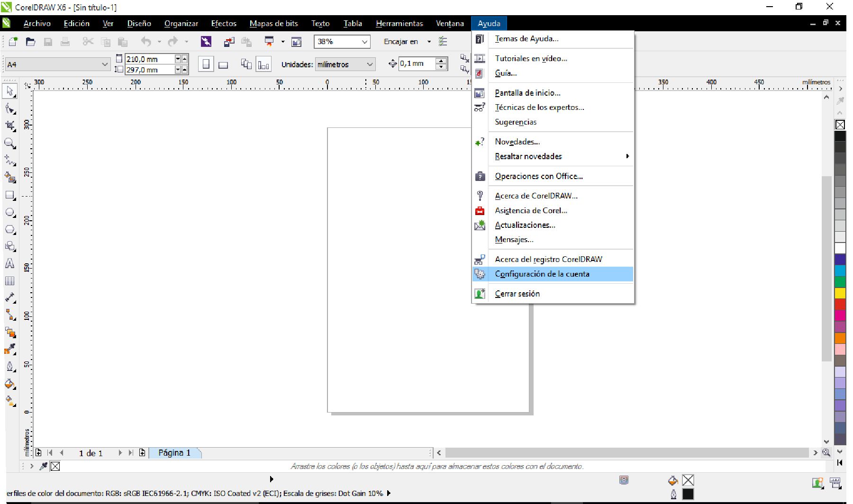853x504 pixels.
Task: Click the Cut scissors icon
Action: [x=88, y=42]
